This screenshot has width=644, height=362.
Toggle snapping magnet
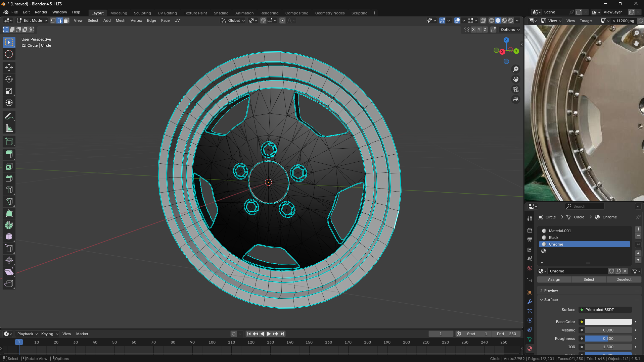(x=263, y=20)
